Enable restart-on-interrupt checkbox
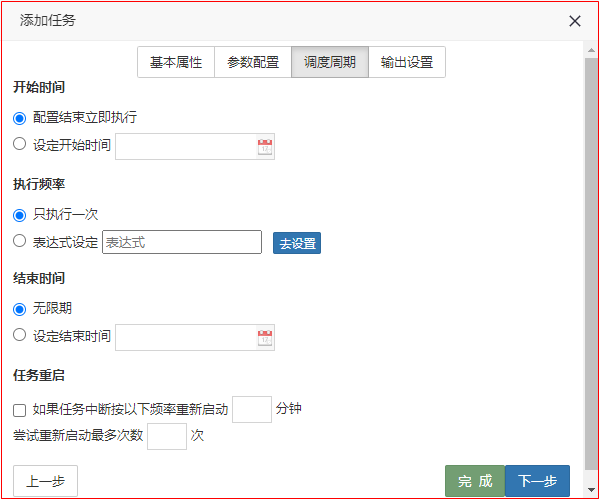This screenshot has height=499, width=599. click(x=19, y=410)
